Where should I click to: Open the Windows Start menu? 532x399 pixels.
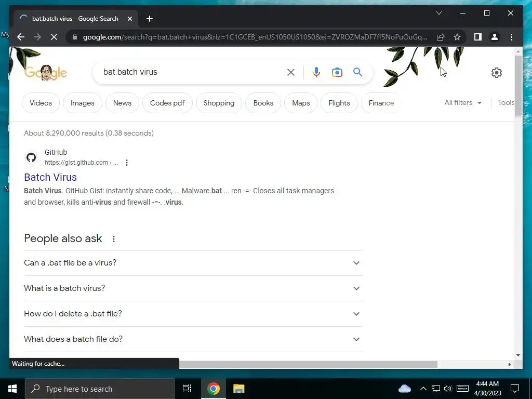12,389
